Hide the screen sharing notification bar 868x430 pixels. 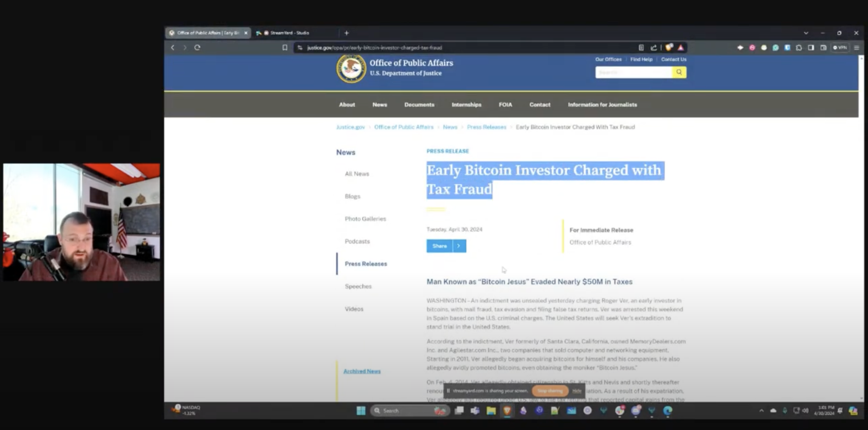click(577, 391)
